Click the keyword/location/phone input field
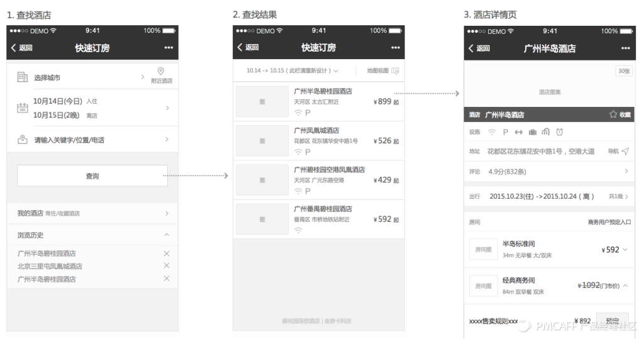644x339 pixels. pyautogui.click(x=92, y=140)
